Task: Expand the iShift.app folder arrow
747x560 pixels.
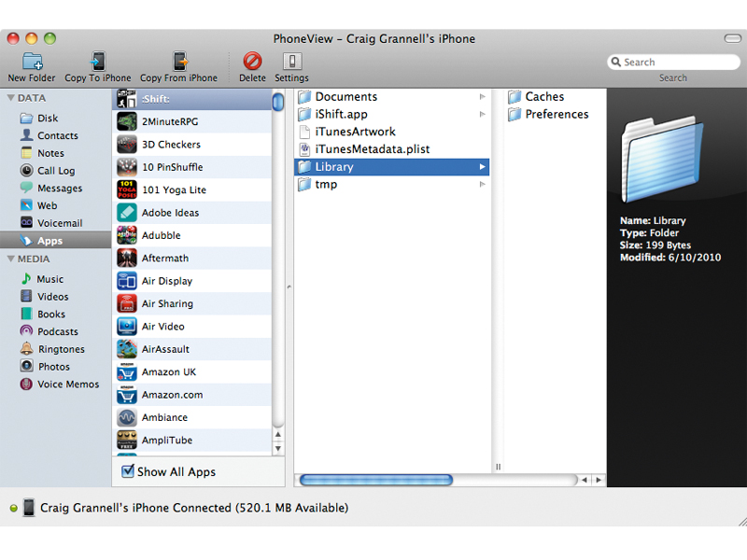Action: coord(482,114)
